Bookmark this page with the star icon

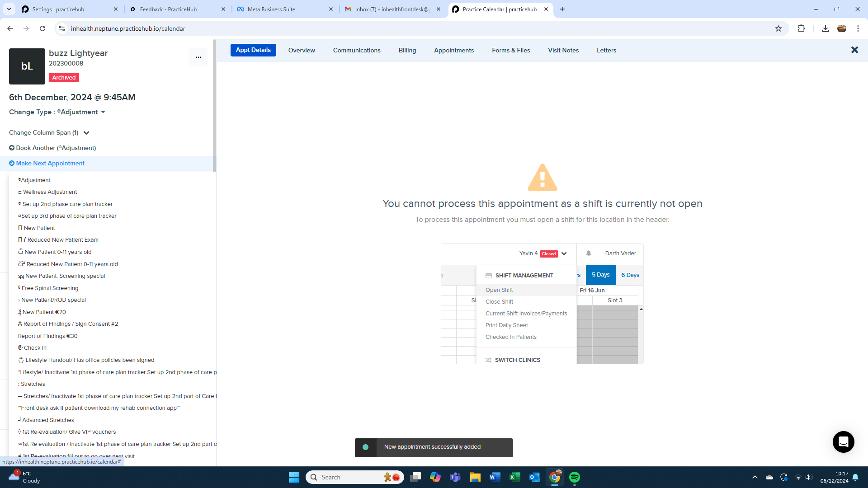pos(778,28)
